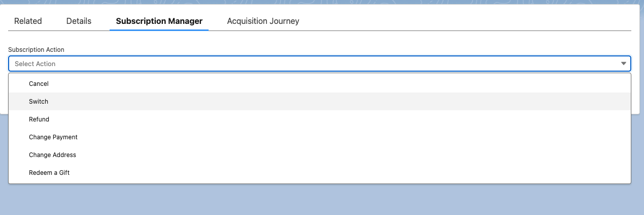
Task: Open the Details tab
Action: 79,21
